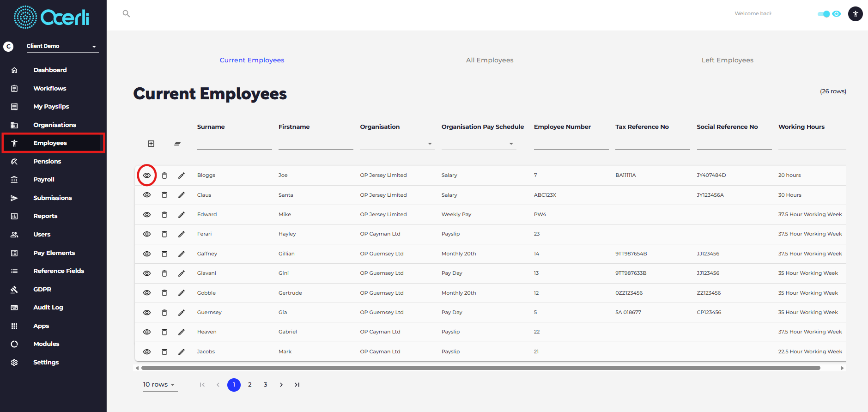Click the search magnifier icon
868x412 pixels.
[126, 14]
